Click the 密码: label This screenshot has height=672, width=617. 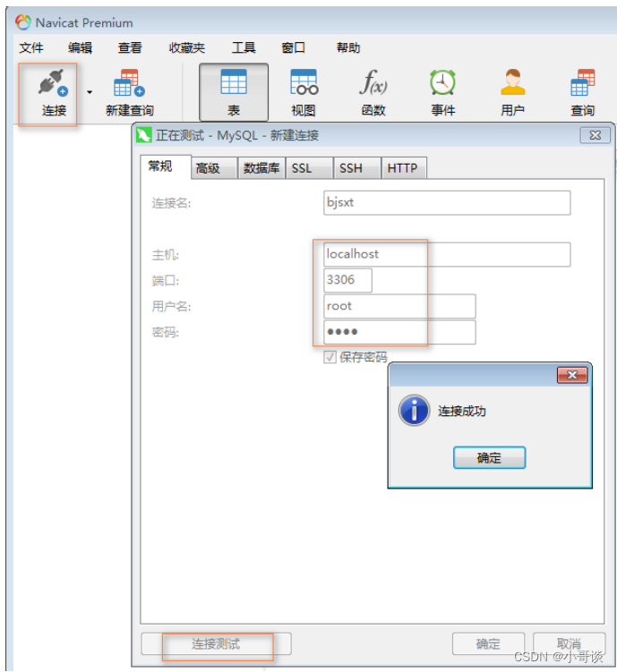165,332
